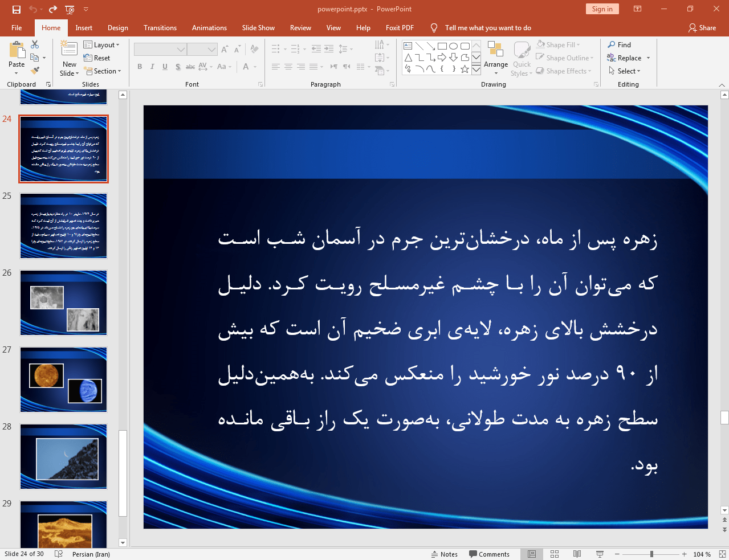Toggle Strikethrough text formatting
729x560 pixels.
190,67
